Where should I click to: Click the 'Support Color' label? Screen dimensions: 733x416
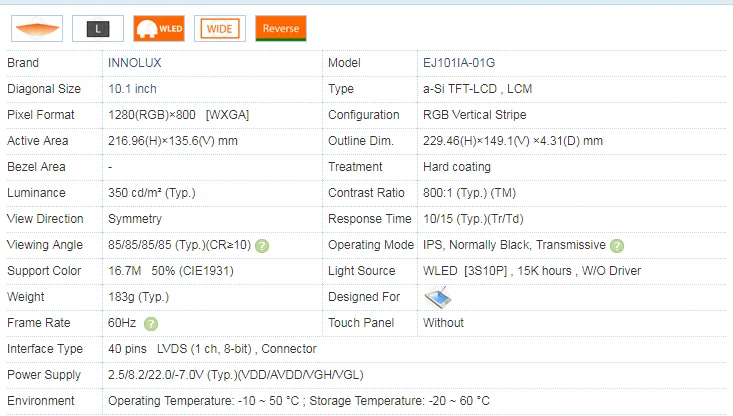(x=44, y=271)
